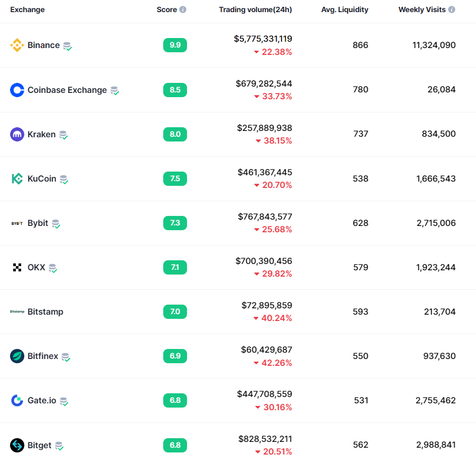The image size is (476, 463).
Task: Open the Bitstamp exchange link
Action: coord(45,311)
